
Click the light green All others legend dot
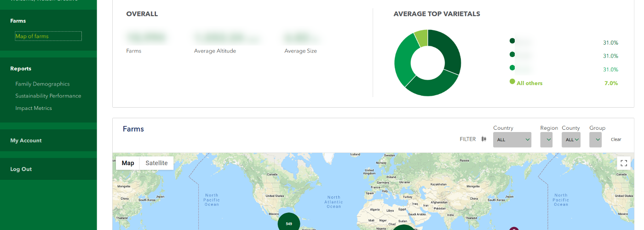click(512, 81)
